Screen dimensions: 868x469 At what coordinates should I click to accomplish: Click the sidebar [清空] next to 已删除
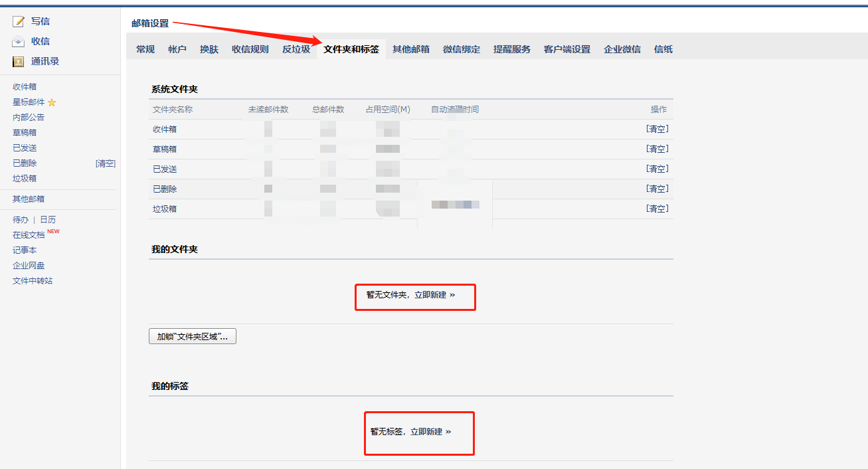pos(106,163)
